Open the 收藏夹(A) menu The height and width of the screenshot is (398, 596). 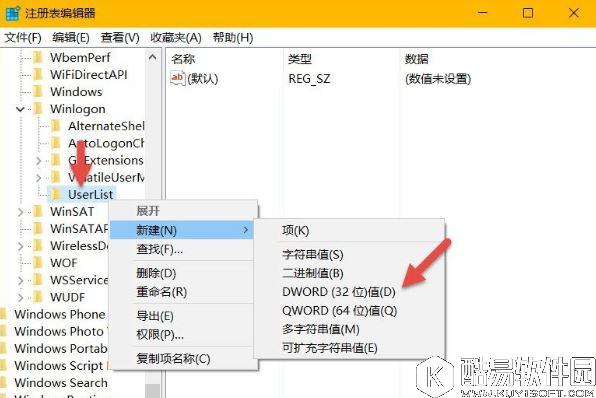pos(176,38)
